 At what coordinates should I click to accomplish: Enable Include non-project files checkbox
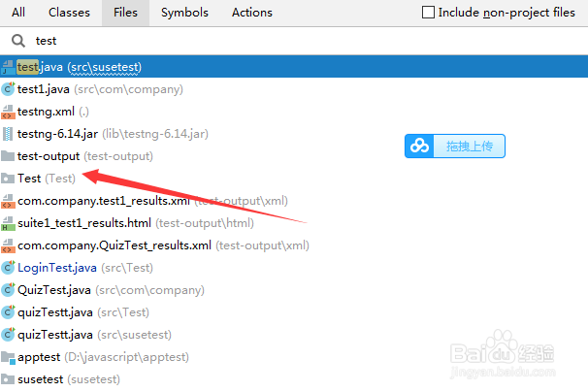[428, 13]
